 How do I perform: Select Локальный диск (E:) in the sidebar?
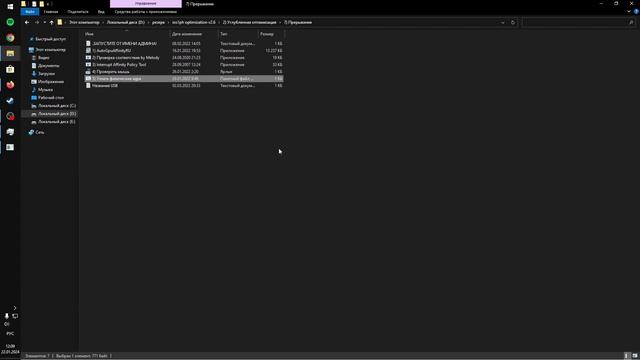(x=57, y=122)
